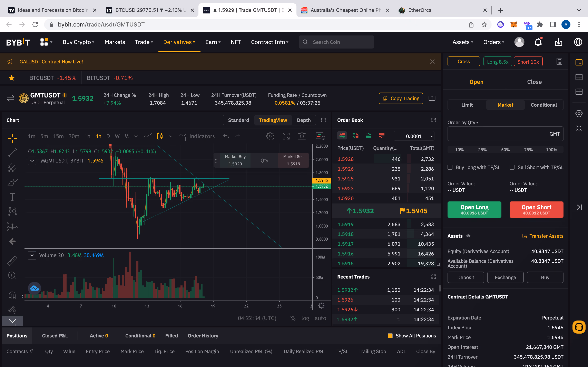Select the trend line drawing tool
This screenshot has height=367, width=588.
[x=12, y=153]
